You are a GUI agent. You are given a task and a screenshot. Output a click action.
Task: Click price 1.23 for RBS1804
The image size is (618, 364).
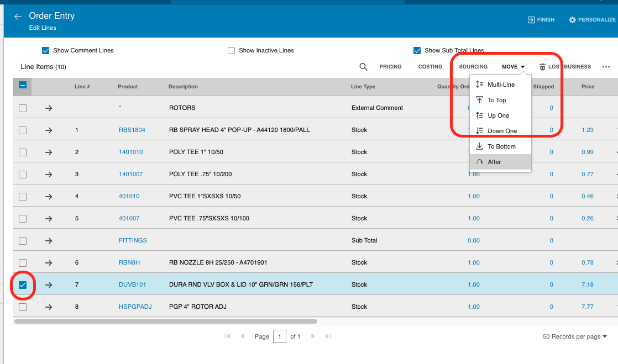tap(587, 130)
